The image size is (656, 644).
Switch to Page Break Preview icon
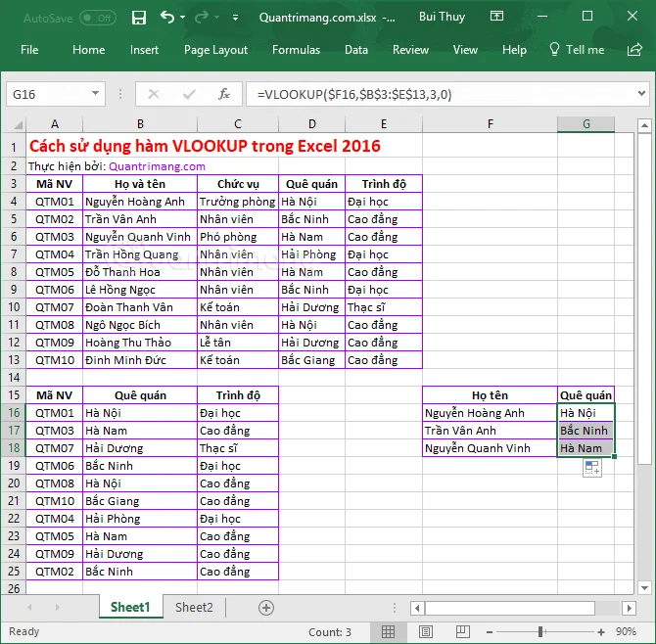point(463,631)
